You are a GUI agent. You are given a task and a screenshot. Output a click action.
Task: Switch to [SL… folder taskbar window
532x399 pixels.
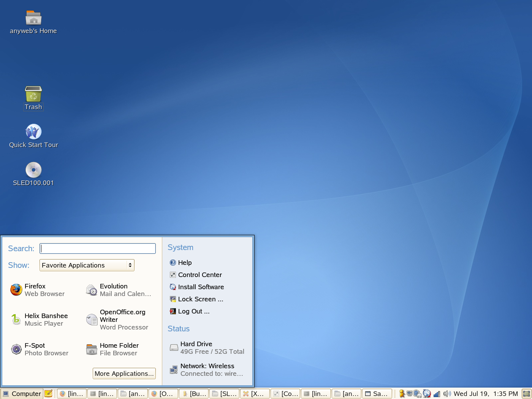tap(224, 394)
